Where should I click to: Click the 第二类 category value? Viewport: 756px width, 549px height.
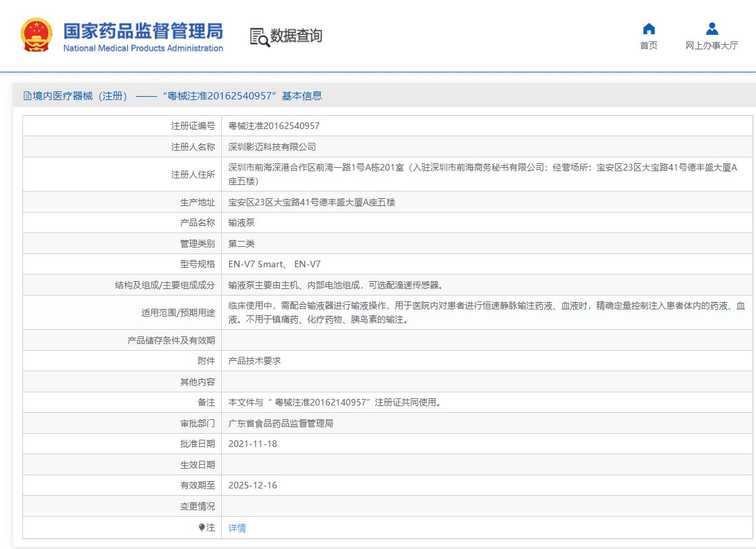point(241,244)
